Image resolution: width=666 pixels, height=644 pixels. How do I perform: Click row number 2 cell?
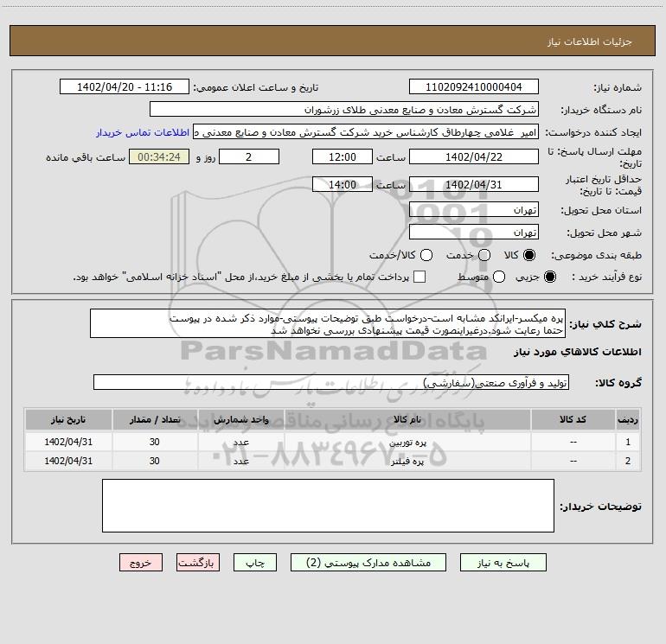[628, 461]
